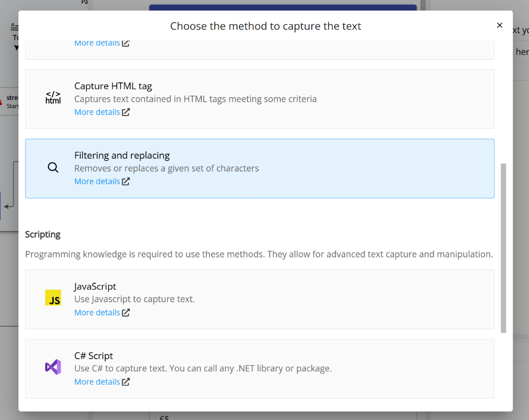The width and height of the screenshot is (529, 420).
Task: Click the external-link icon beside C# Script More details
Action: point(125,381)
